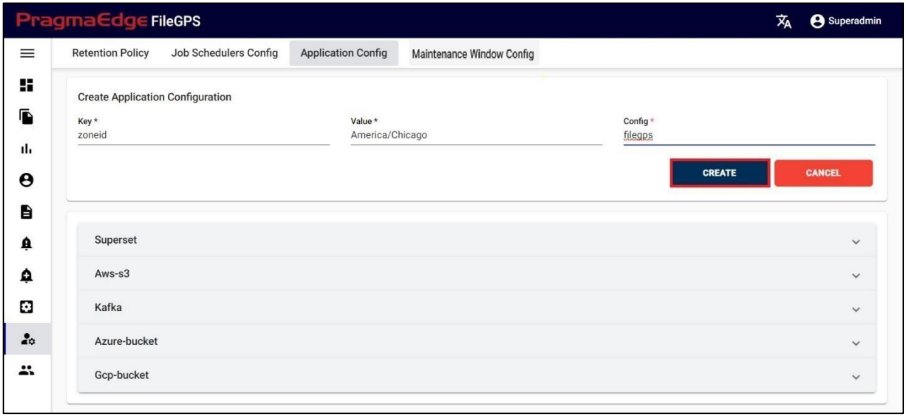Click the Superset row label
906x416 pixels.
pyautogui.click(x=116, y=240)
